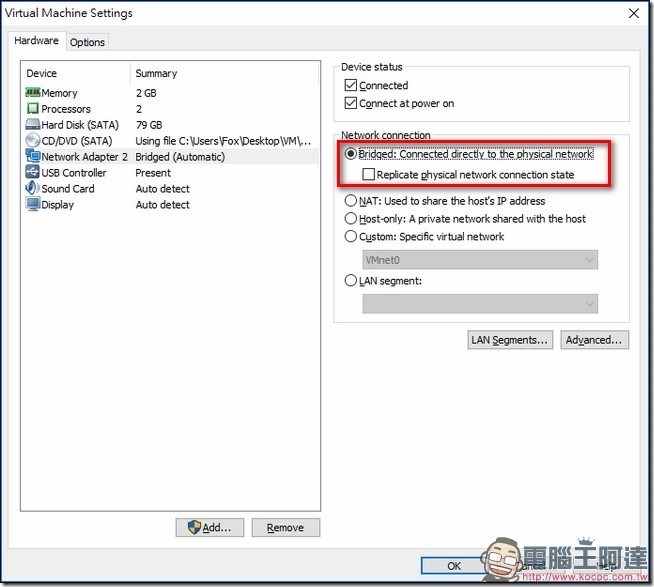Toggle the Connected checkbox
Viewport: 654px width, 587px height.
coord(351,85)
